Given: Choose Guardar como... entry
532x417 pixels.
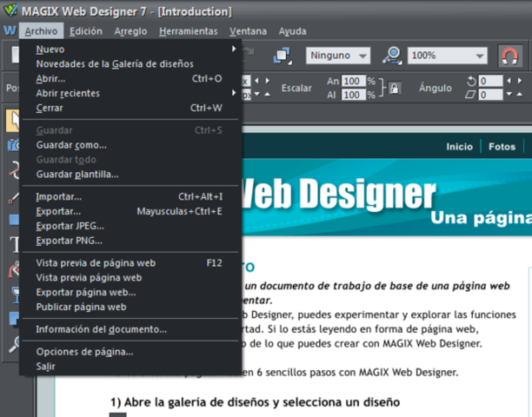Looking at the screenshot, I should pos(130,145).
